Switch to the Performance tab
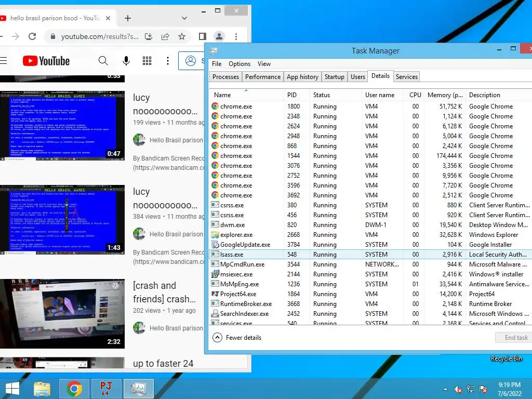The image size is (532, 399). (263, 77)
